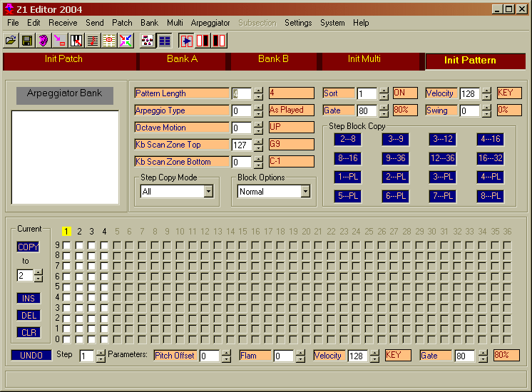Open the Step Copy Mode dropdown
The image size is (532, 392).
209,192
